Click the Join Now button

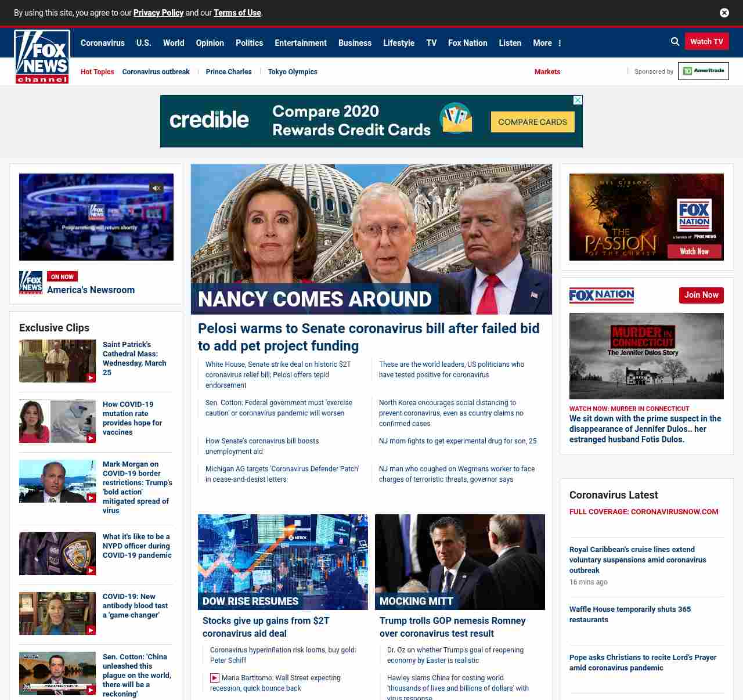point(701,295)
